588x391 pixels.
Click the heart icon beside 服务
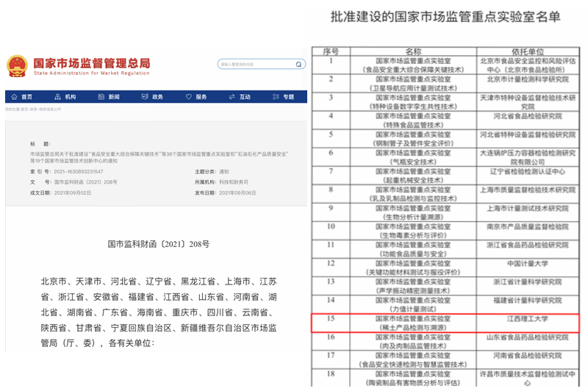click(189, 97)
